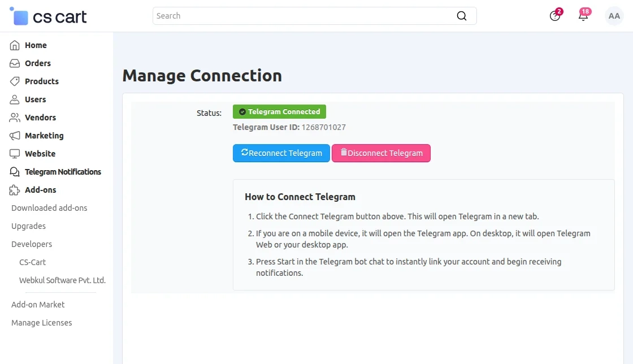Click the Website monitor icon
633x364 pixels.
15,154
